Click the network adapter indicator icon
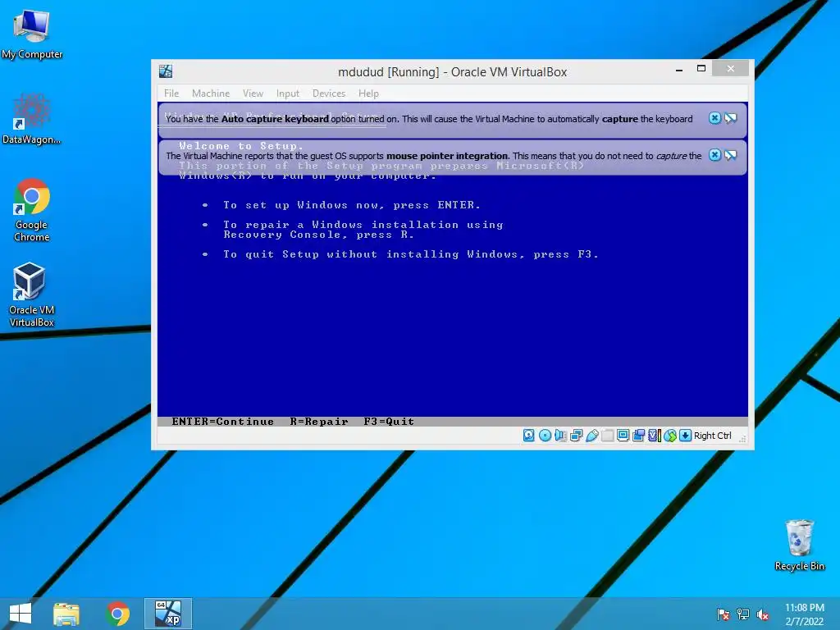Viewport: 840px width, 630px height. tap(577, 436)
